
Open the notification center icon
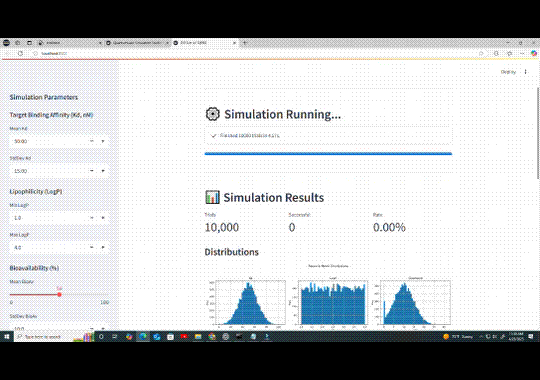tap(531, 337)
